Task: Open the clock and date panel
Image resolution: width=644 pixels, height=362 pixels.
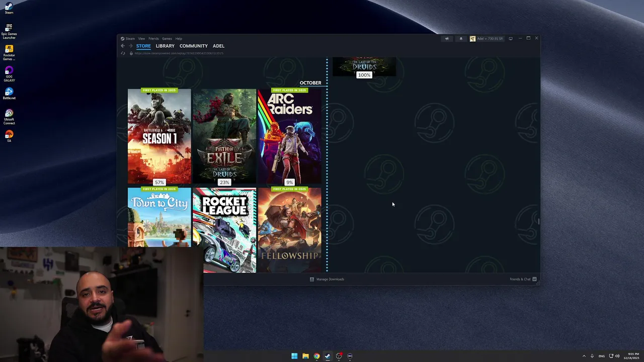Action: click(632, 356)
